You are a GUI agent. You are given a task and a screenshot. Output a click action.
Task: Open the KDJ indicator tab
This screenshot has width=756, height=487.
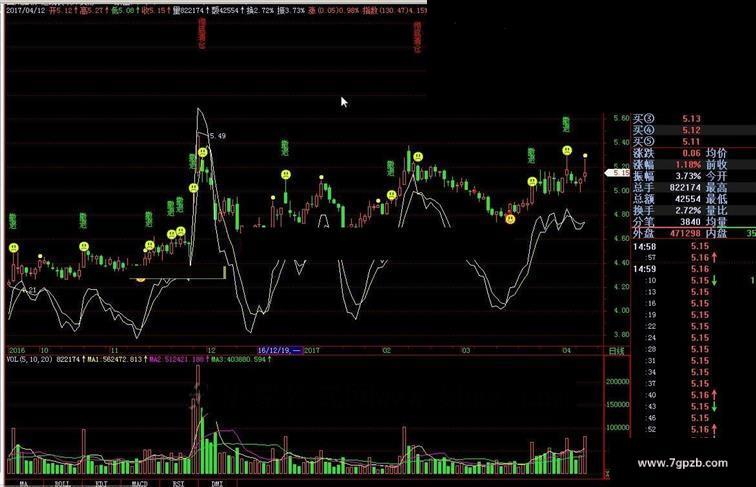(101, 483)
